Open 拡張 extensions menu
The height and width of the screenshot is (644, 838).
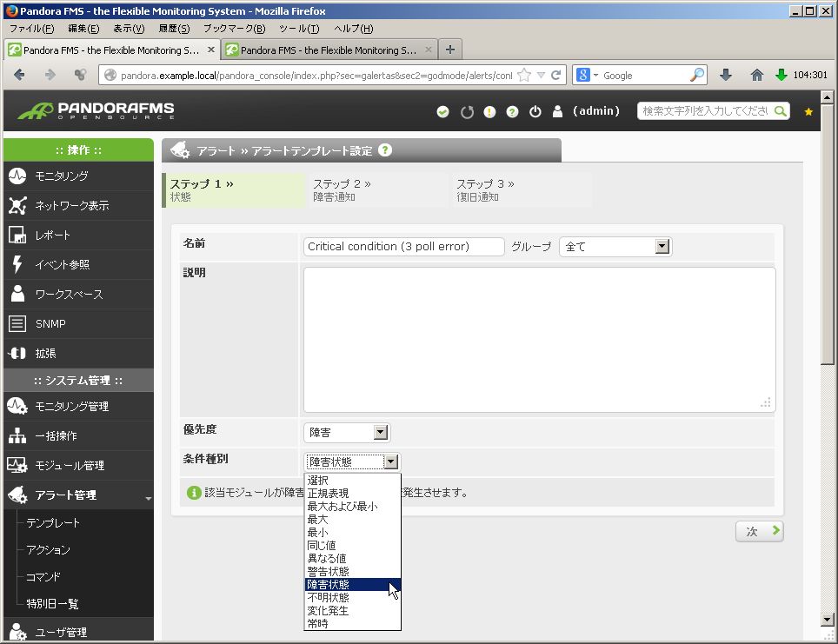point(78,353)
